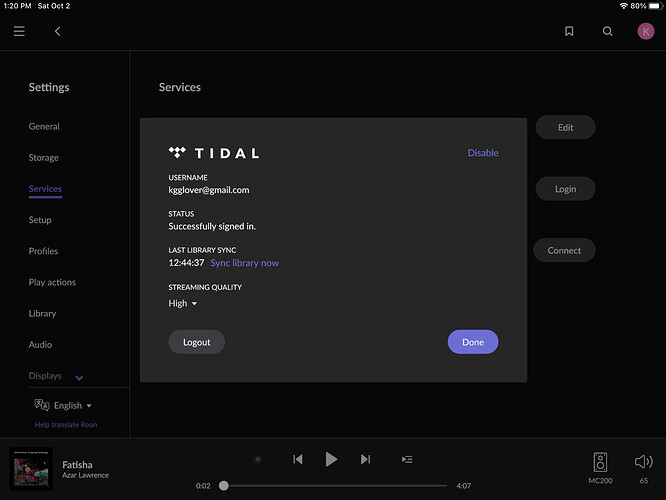Open the English language dropdown

click(x=73, y=406)
